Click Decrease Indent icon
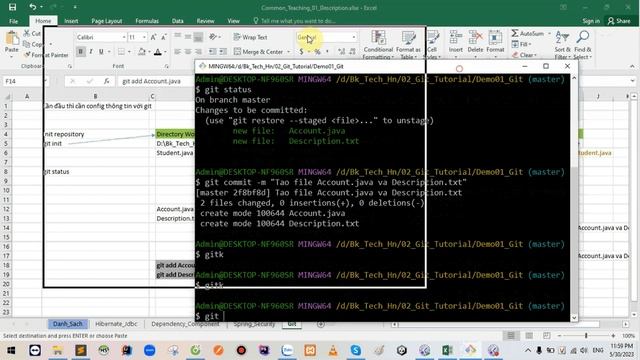Image resolution: width=640 pixels, height=360 pixels. (213, 51)
